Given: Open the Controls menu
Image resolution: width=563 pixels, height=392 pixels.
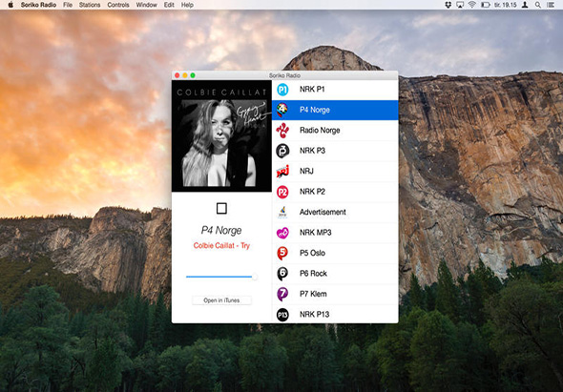Looking at the screenshot, I should pos(118,5).
